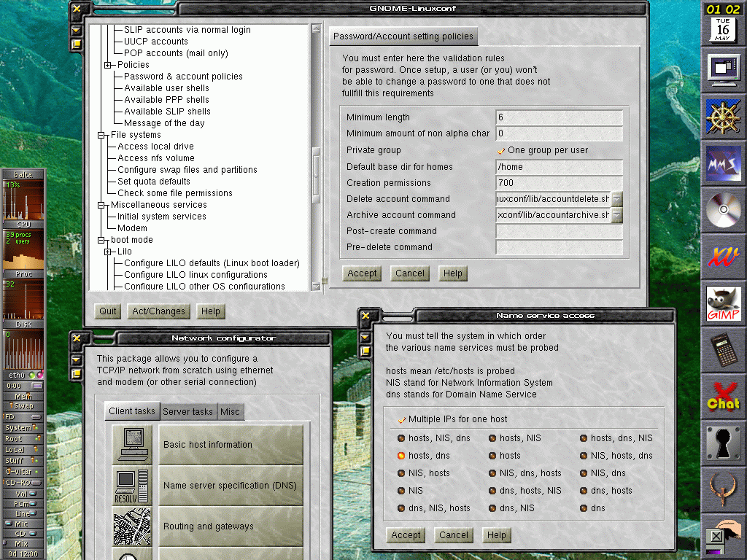Switch to the Client tasks tab
The image size is (747, 560).
pos(132,411)
